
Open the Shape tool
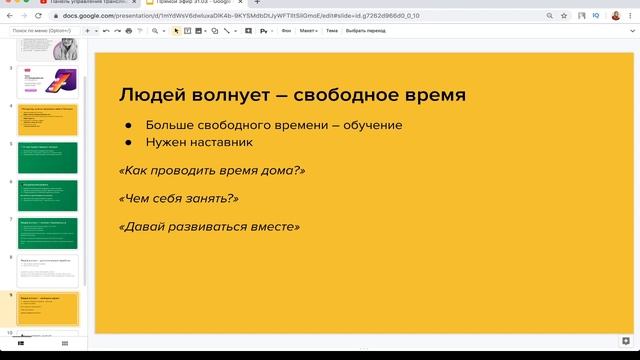215,31
